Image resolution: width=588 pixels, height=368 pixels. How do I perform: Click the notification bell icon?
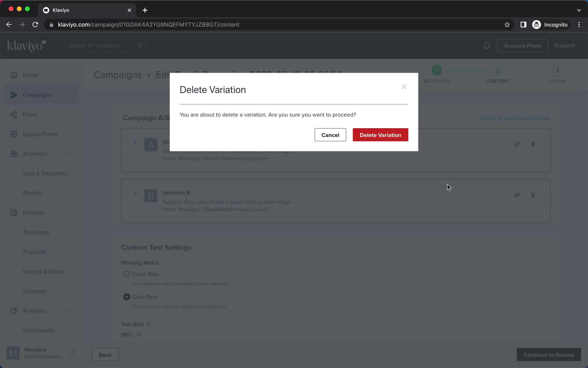click(487, 45)
